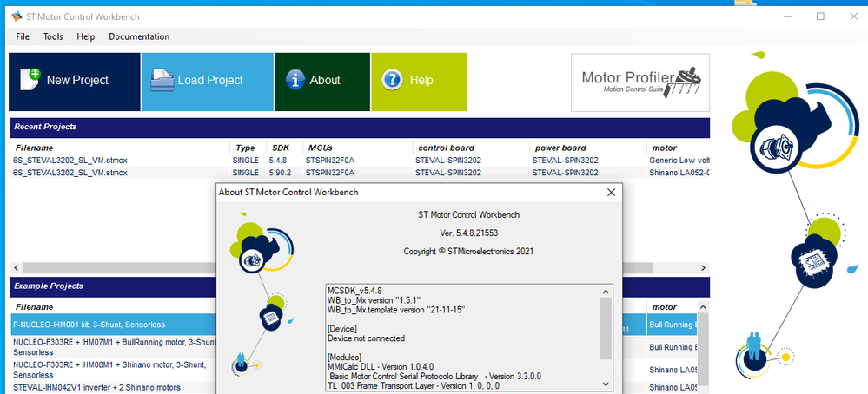Viewport: 868px width, 394px height.
Task: Click right arrow of Recent Projects horizontal scrollbar
Action: point(704,267)
